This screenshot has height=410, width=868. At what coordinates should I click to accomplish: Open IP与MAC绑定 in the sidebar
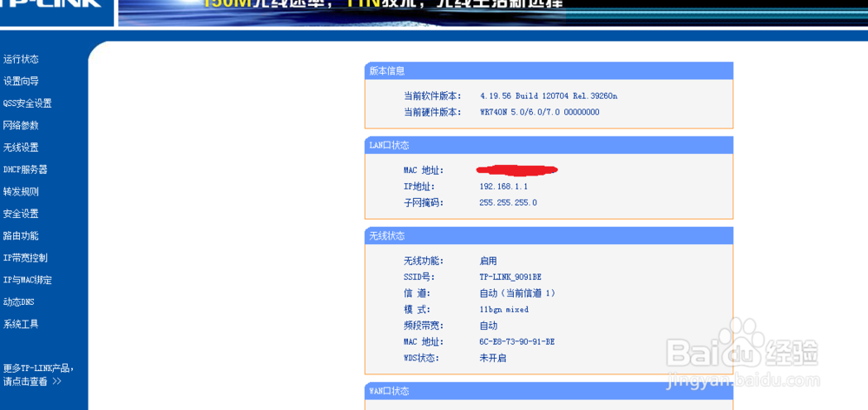28,281
